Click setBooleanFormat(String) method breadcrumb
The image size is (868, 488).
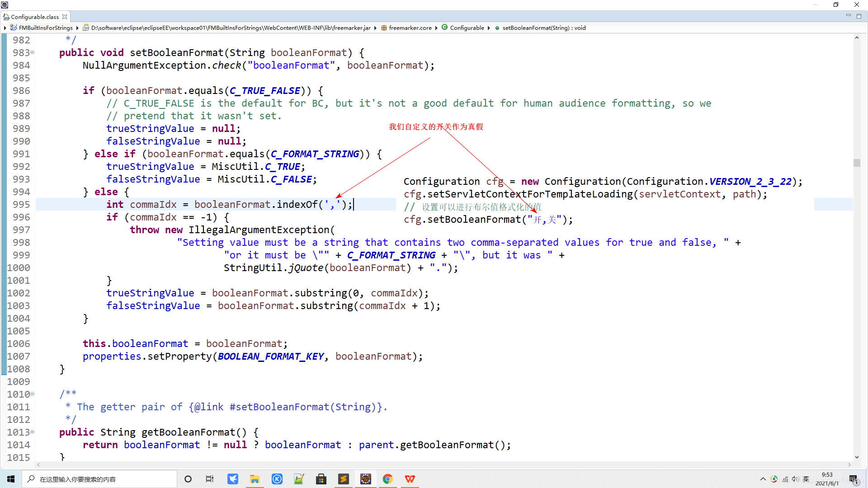click(543, 28)
